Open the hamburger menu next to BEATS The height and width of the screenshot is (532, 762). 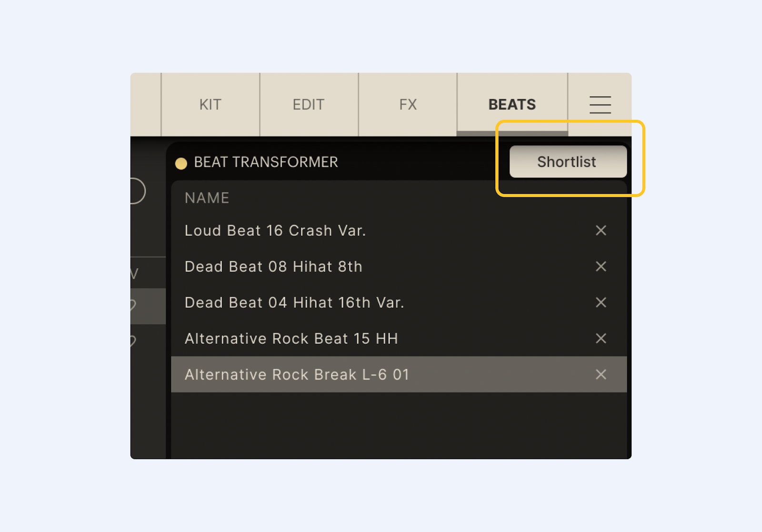pos(600,105)
